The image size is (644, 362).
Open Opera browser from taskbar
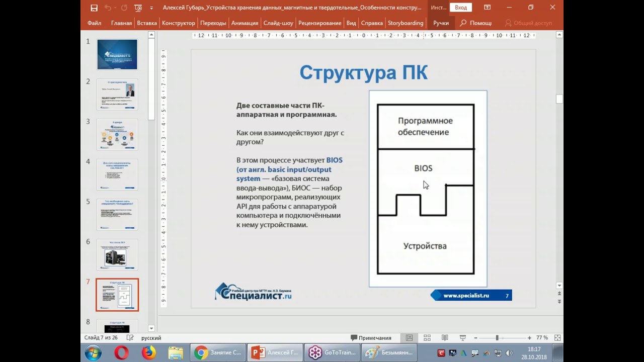[x=121, y=353]
